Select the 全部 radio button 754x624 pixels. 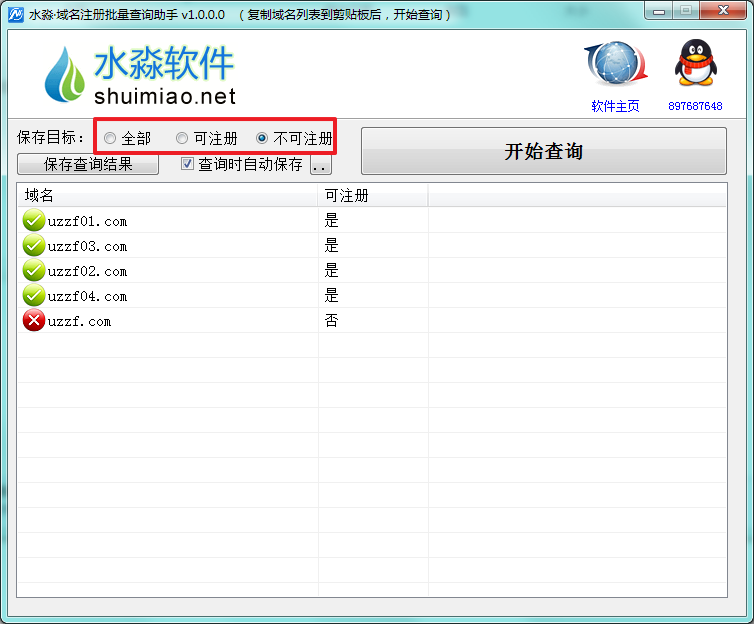point(110,138)
